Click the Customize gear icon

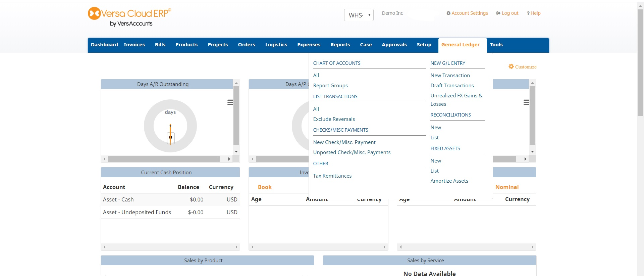pyautogui.click(x=511, y=66)
